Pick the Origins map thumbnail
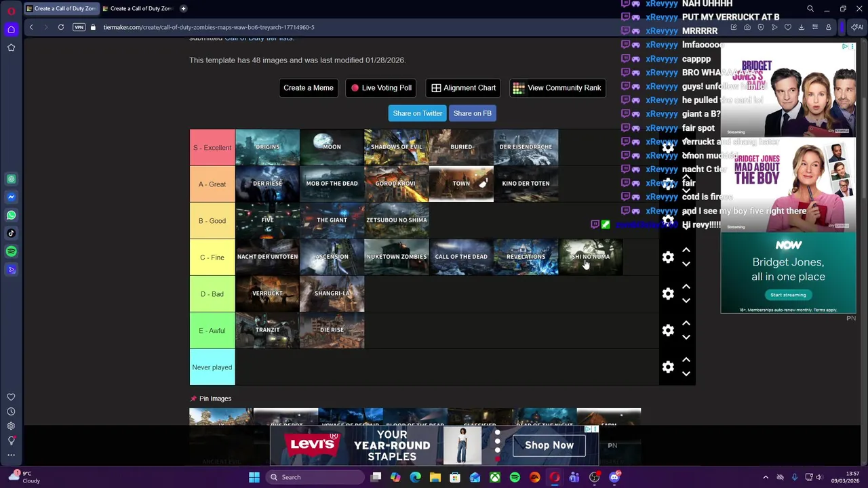This screenshot has height=488, width=868. [267, 147]
